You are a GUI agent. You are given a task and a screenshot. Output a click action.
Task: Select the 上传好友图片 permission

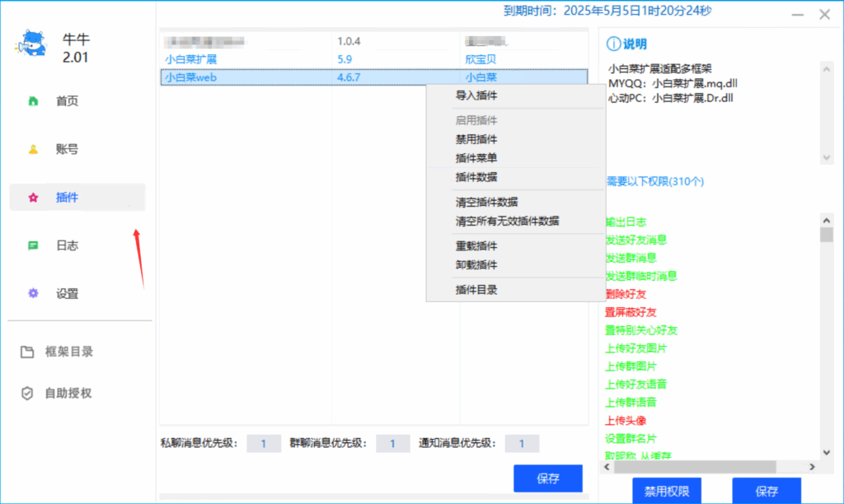point(635,348)
